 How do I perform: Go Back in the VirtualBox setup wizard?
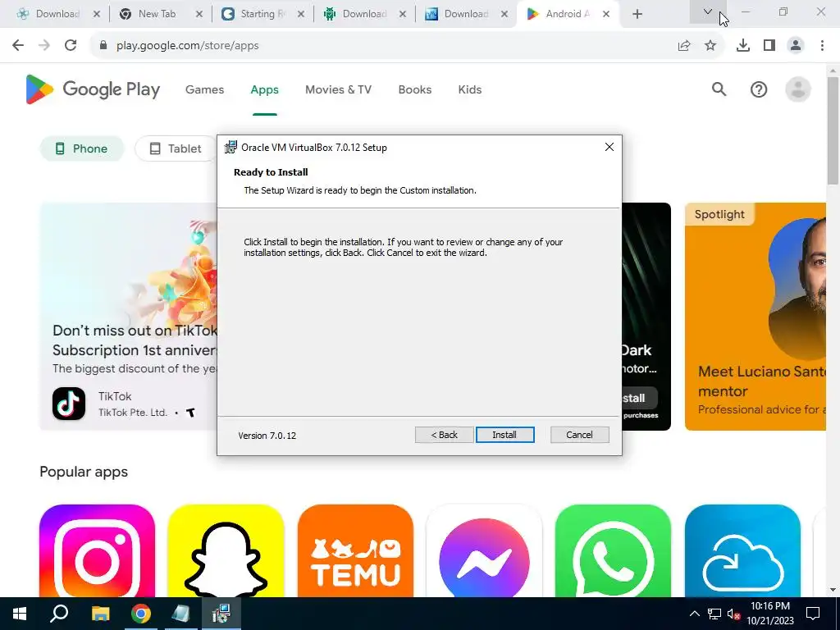point(444,435)
